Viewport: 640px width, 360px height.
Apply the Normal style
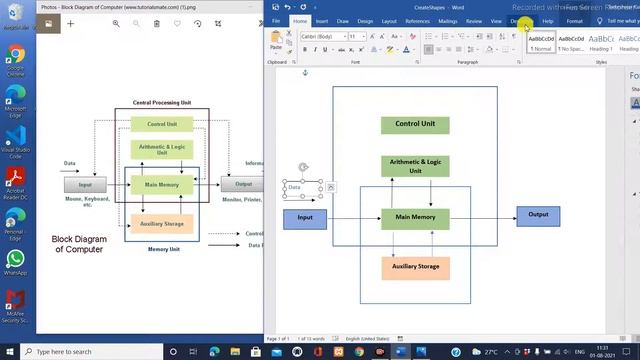[x=541, y=42]
